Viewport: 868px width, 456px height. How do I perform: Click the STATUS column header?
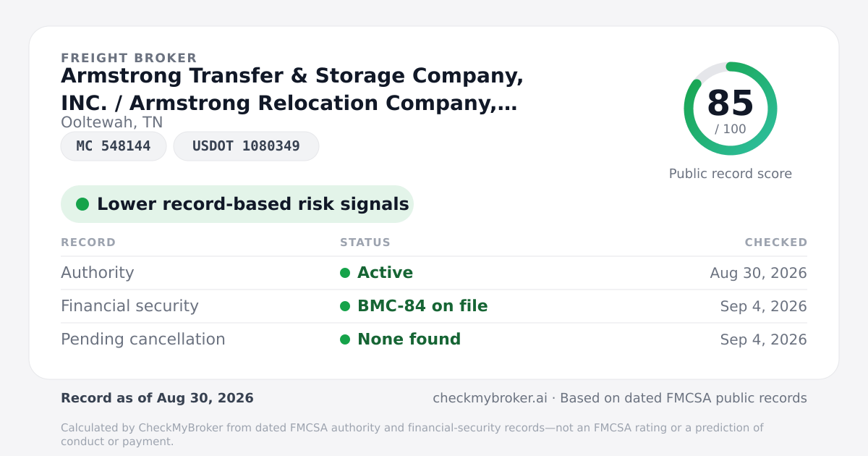365,242
